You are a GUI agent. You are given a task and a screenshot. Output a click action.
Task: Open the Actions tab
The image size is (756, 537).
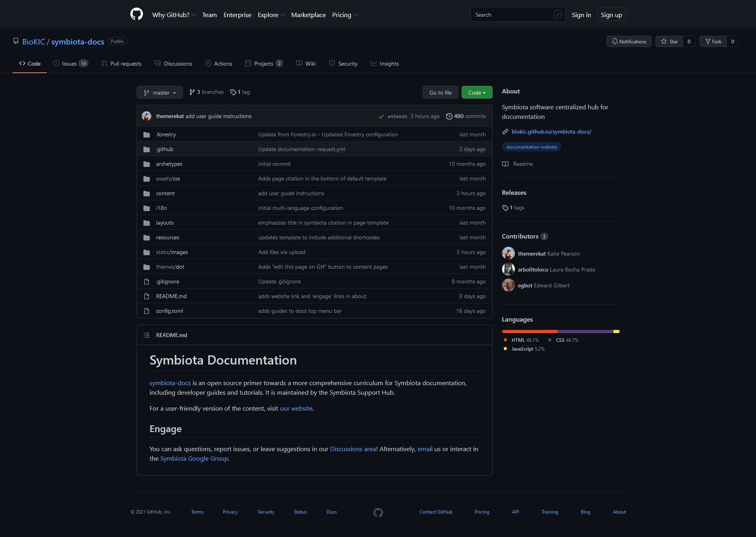pos(218,64)
